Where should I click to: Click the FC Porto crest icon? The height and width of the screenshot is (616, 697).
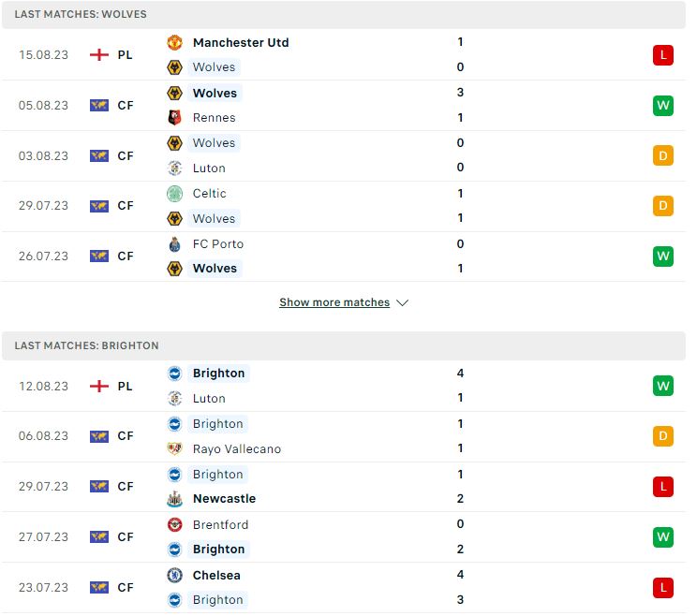174,244
